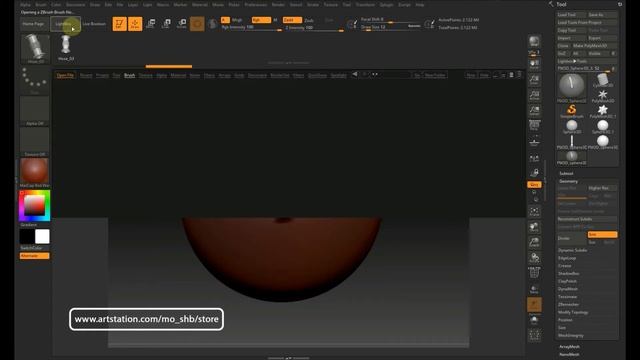Expand the ZRemesher section
Viewport: 640px width, 360px height.
(x=568, y=304)
